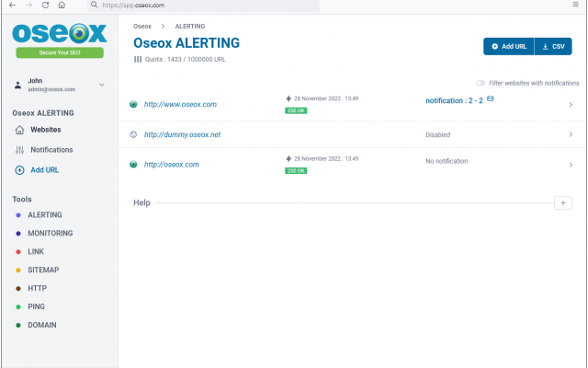Click Add URL in the sidebar
The height and width of the screenshot is (368, 588).
pyautogui.click(x=45, y=170)
